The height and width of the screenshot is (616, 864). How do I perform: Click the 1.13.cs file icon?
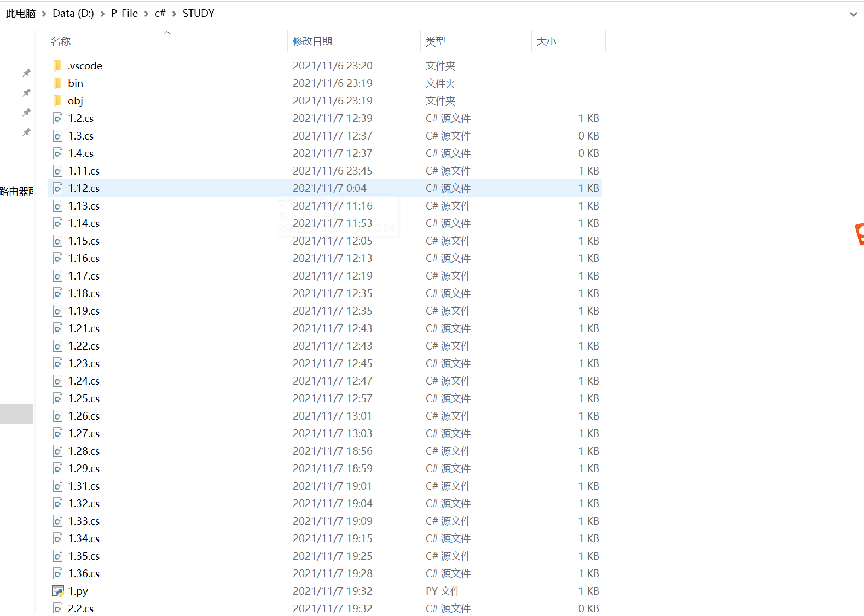click(57, 206)
